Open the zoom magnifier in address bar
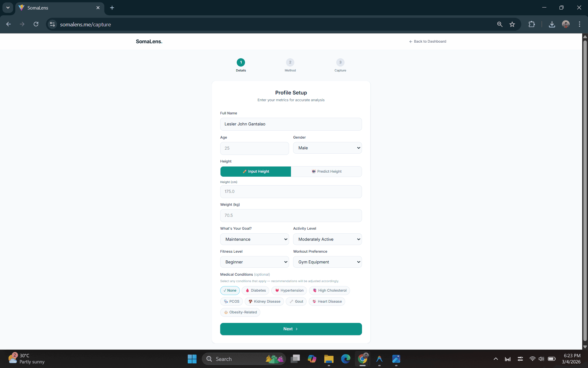Viewport: 588px width, 368px height. [x=500, y=24]
